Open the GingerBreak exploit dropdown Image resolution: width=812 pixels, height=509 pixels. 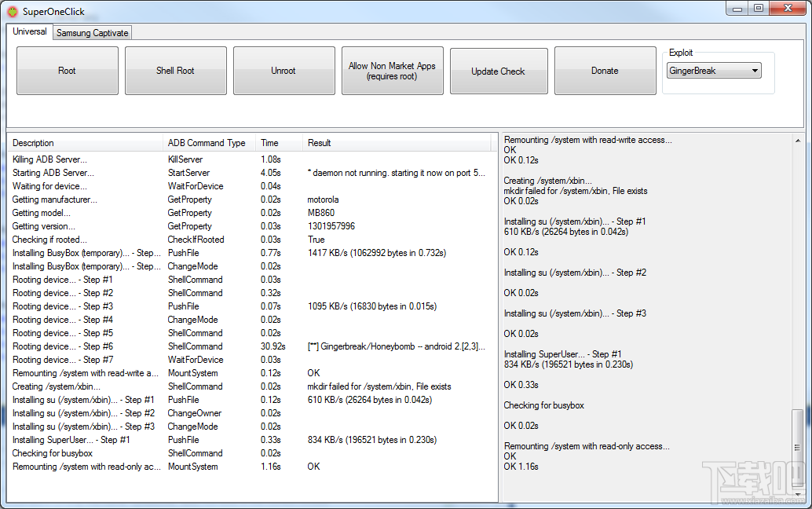pyautogui.click(x=714, y=71)
